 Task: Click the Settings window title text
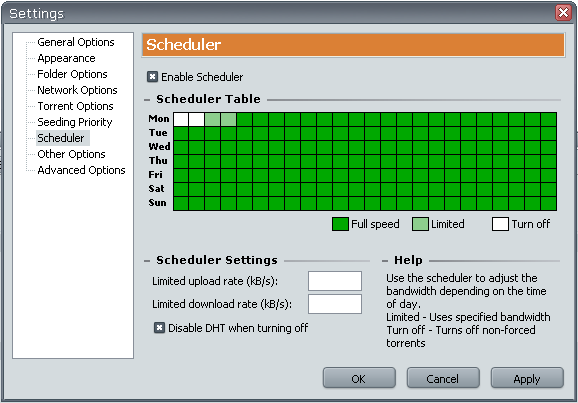[36, 14]
